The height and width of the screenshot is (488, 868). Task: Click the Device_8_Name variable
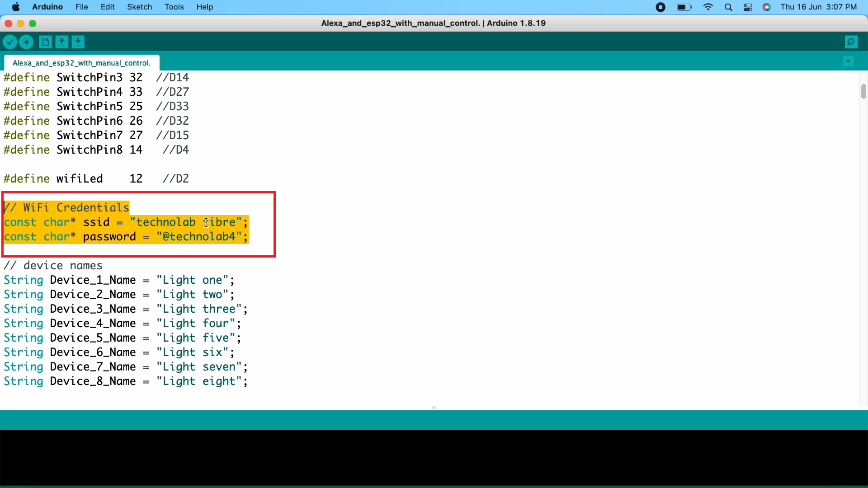pos(93,381)
